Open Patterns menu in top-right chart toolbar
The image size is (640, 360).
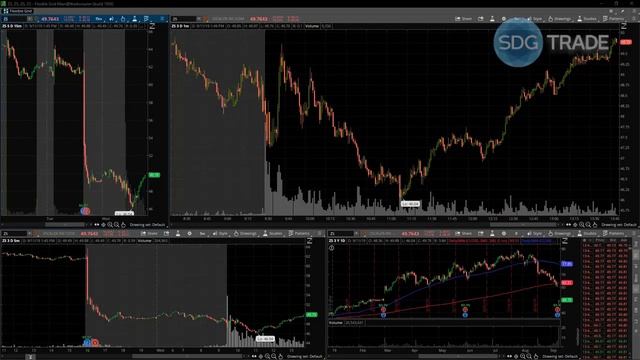[613, 19]
